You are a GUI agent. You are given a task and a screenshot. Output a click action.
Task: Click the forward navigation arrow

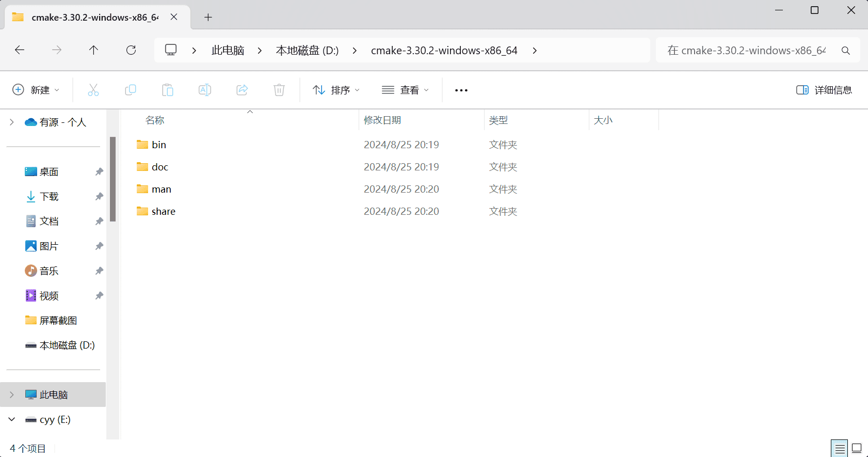coord(57,50)
